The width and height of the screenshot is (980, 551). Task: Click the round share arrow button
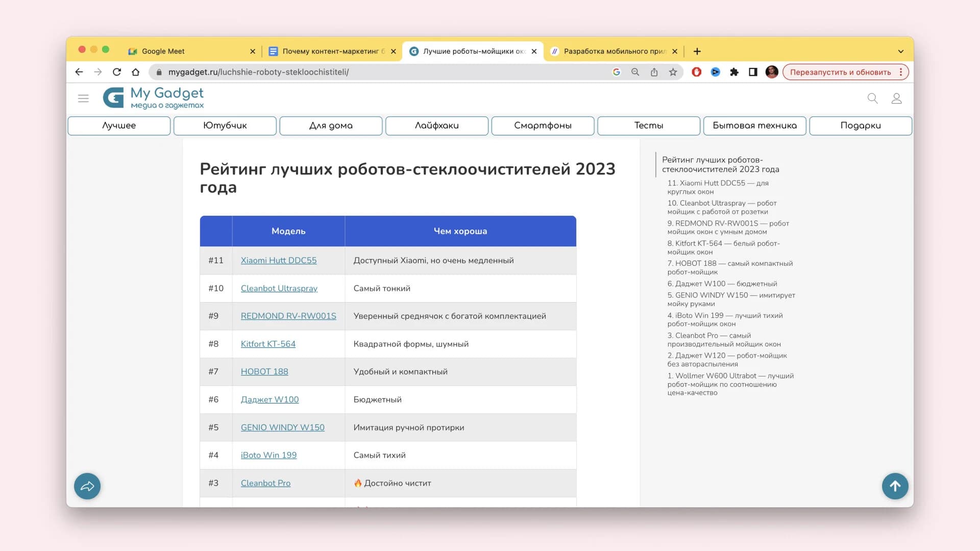click(87, 486)
